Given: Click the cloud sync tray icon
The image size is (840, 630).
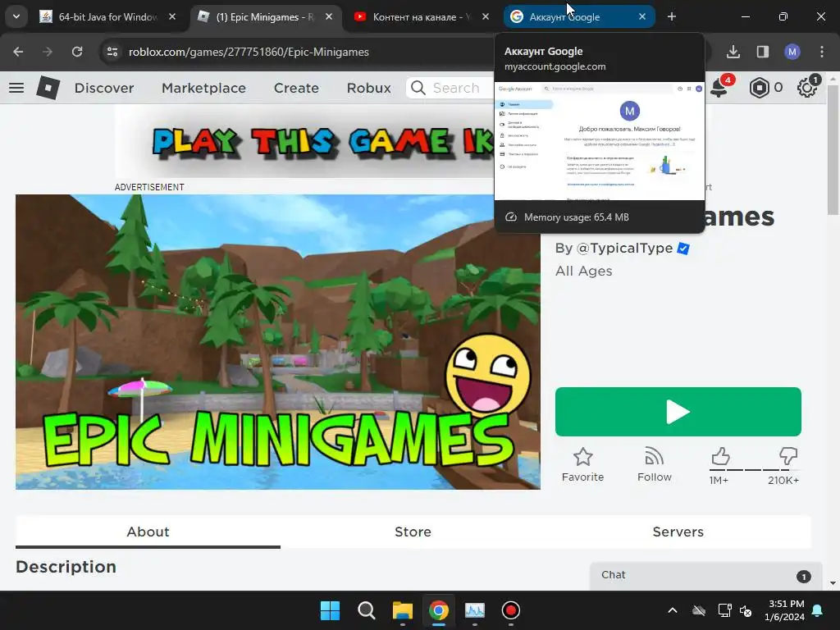Looking at the screenshot, I should 699,610.
